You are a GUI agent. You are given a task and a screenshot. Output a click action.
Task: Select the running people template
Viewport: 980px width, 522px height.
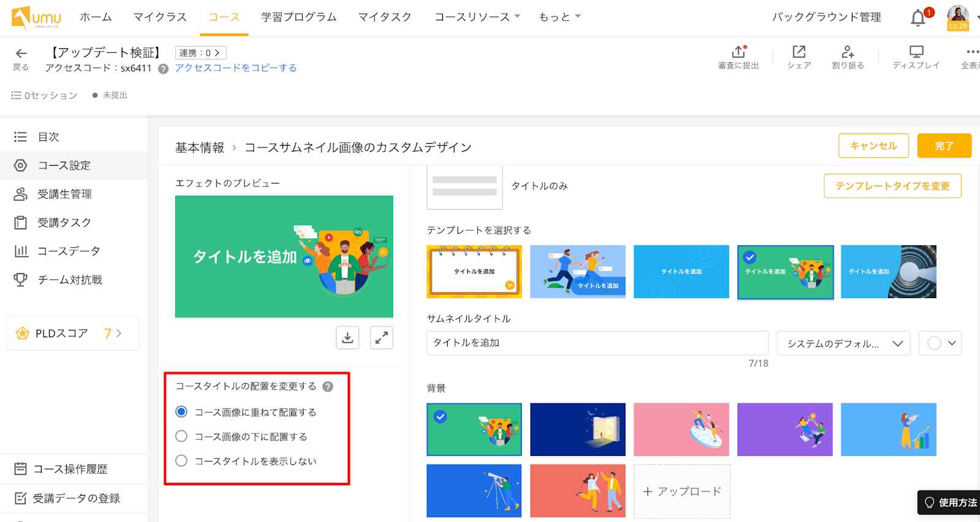tap(578, 272)
